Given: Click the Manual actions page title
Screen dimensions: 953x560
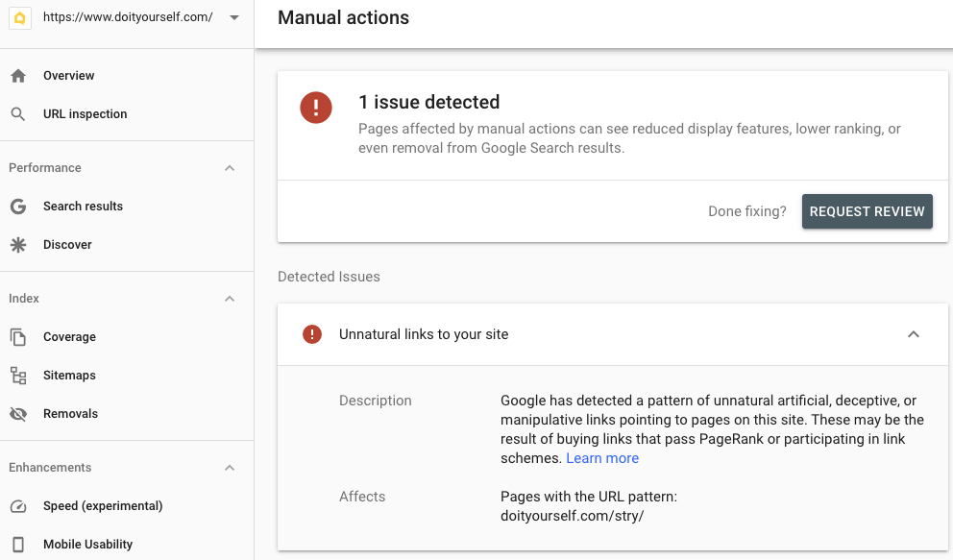Looking at the screenshot, I should (x=343, y=17).
